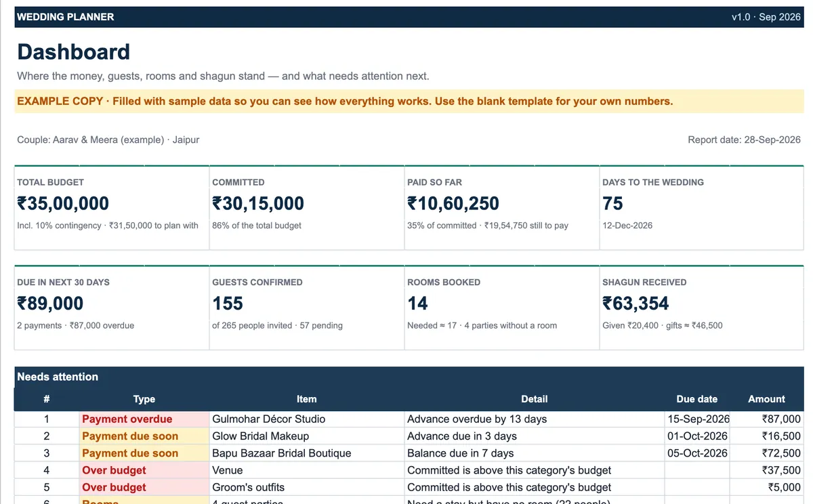
Task: Click the 14 rooms booked value
Action: point(417,303)
